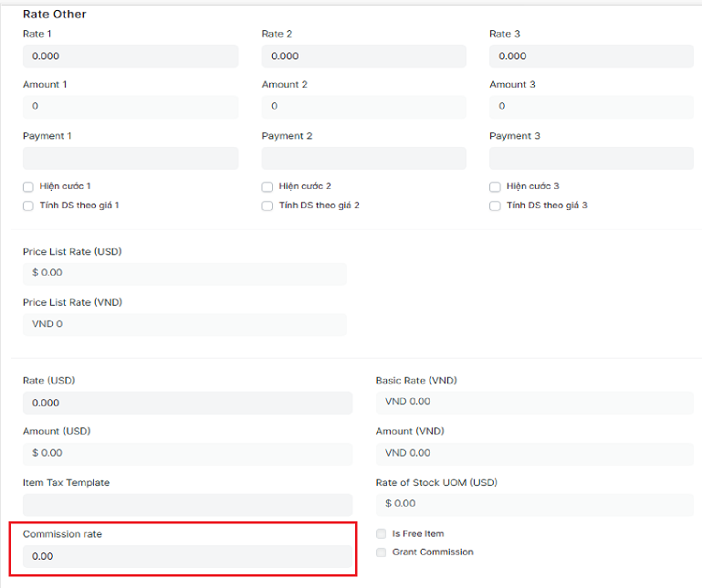Image resolution: width=702 pixels, height=588 pixels.
Task: Click the Amount 3 field
Action: (x=591, y=107)
